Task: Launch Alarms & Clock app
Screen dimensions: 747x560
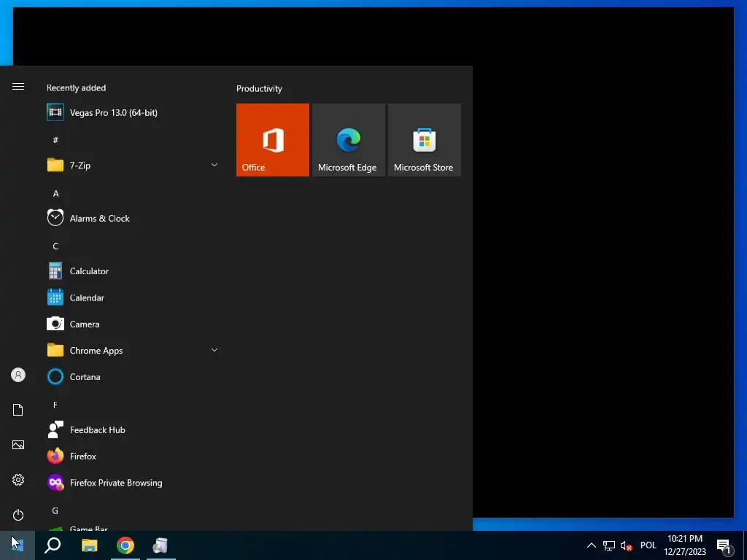Action: 133,219
